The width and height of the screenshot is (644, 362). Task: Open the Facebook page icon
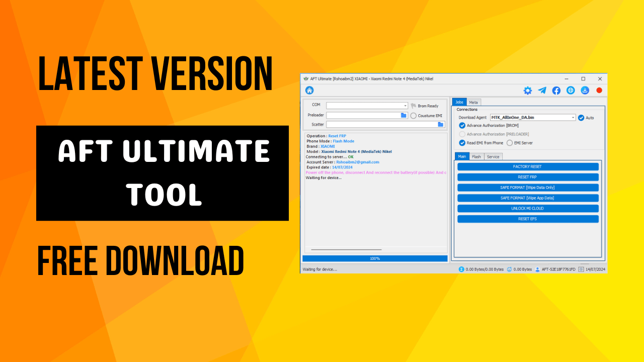pyautogui.click(x=556, y=90)
